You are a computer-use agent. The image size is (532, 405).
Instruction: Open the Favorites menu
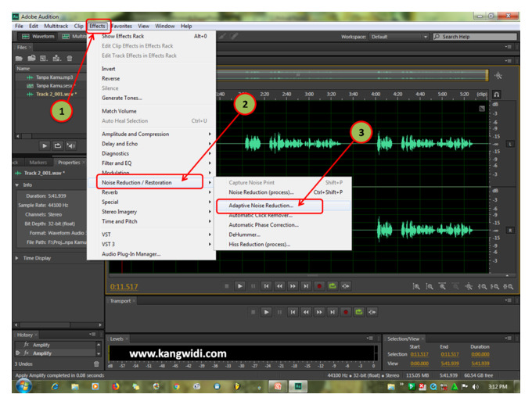[122, 26]
